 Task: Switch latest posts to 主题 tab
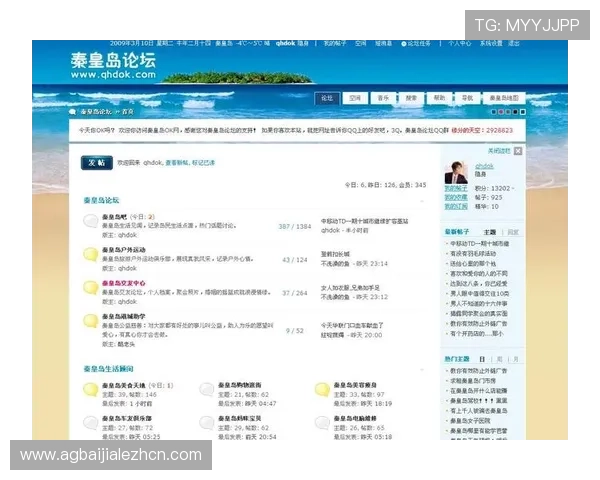click(490, 232)
